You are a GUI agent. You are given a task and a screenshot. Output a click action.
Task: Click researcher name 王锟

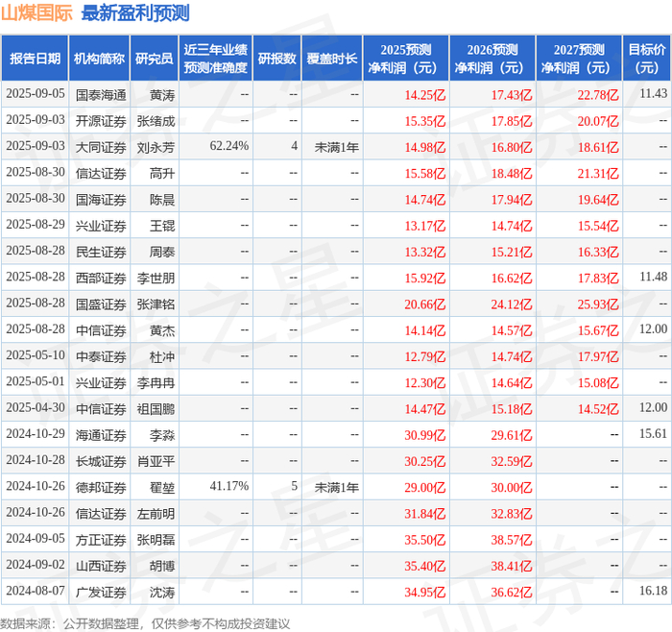[162, 226]
